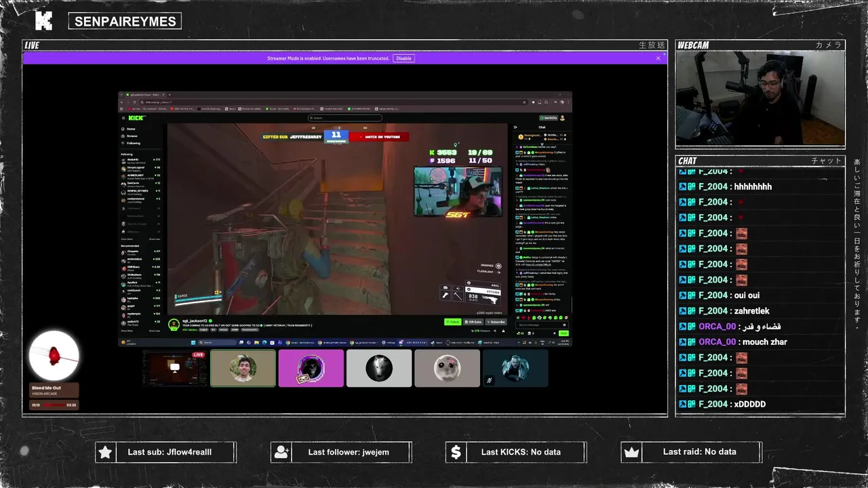
Task: Click browser back arrow
Action: pyautogui.click(x=122, y=102)
